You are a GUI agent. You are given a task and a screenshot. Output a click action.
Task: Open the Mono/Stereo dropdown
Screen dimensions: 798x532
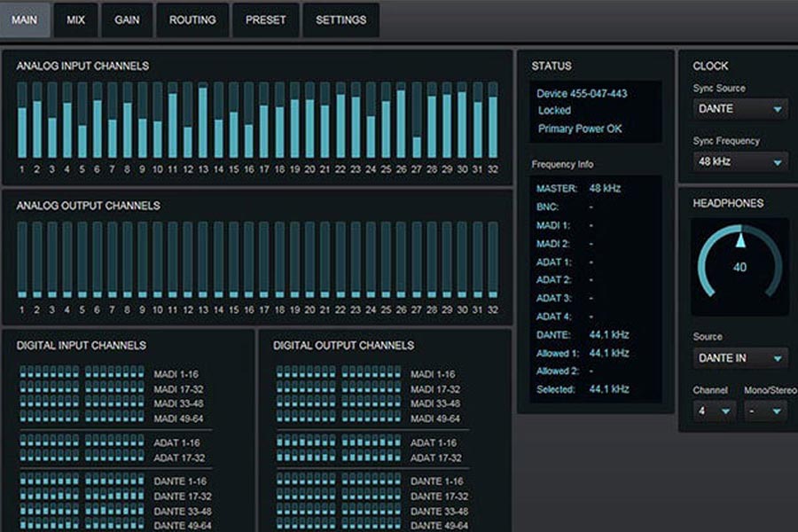(765, 411)
